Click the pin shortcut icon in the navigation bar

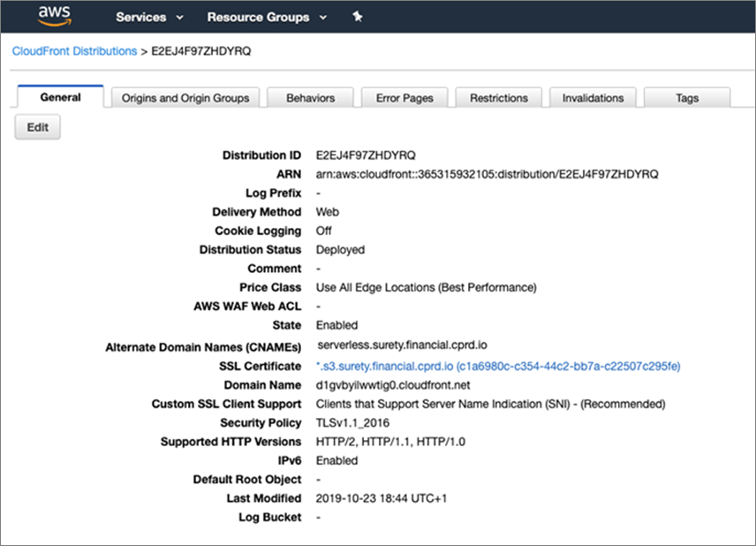point(358,16)
